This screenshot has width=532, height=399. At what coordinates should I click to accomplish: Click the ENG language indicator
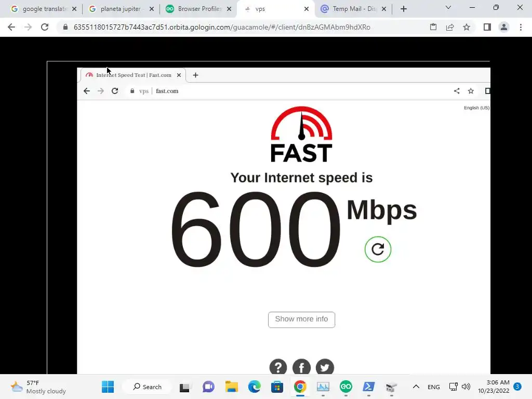[434, 387]
